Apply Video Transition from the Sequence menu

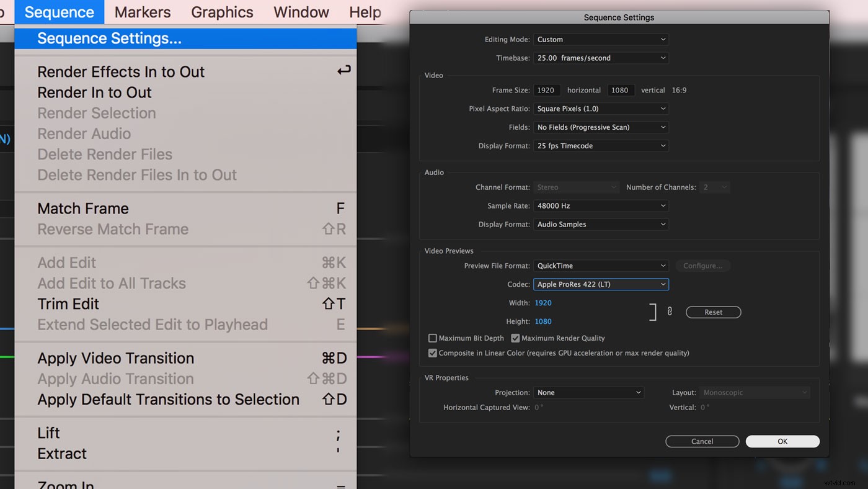click(115, 358)
